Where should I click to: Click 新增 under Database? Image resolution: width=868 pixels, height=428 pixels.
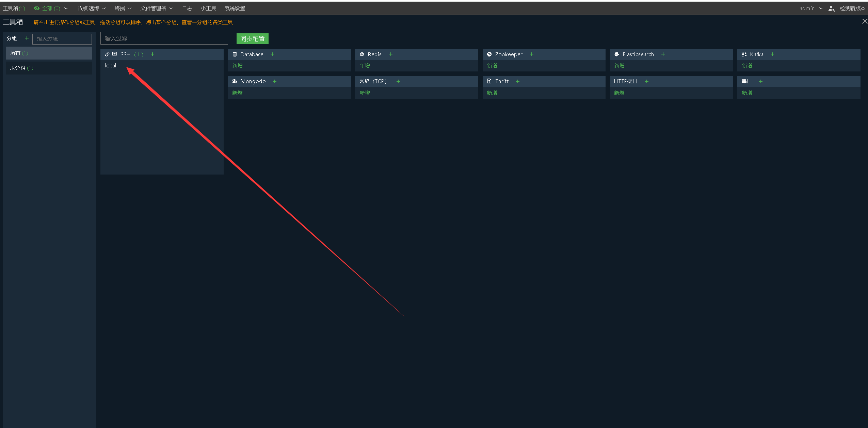(237, 66)
